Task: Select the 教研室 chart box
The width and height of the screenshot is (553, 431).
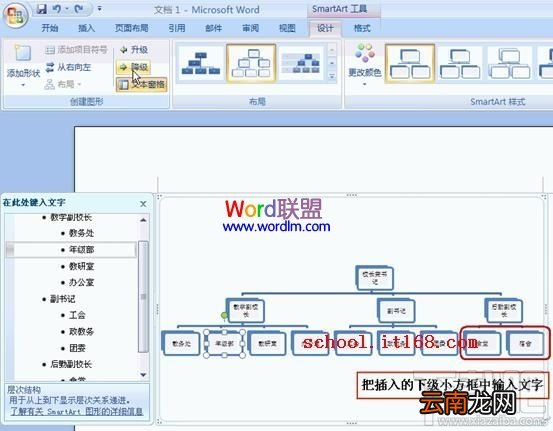Action: pos(267,343)
